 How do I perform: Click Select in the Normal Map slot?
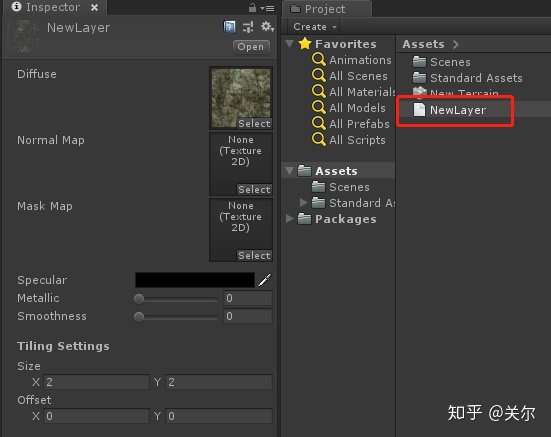[x=254, y=189]
